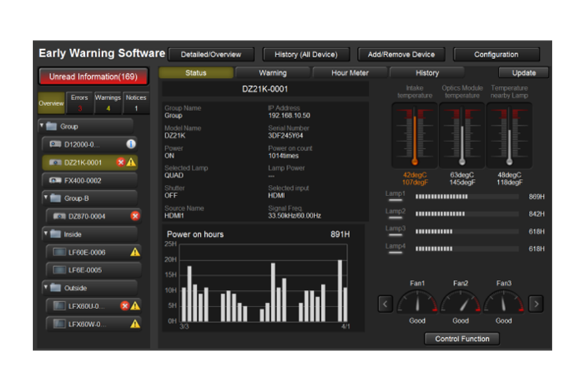Click the Inside folder icon
The image size is (584, 390).
(55, 234)
